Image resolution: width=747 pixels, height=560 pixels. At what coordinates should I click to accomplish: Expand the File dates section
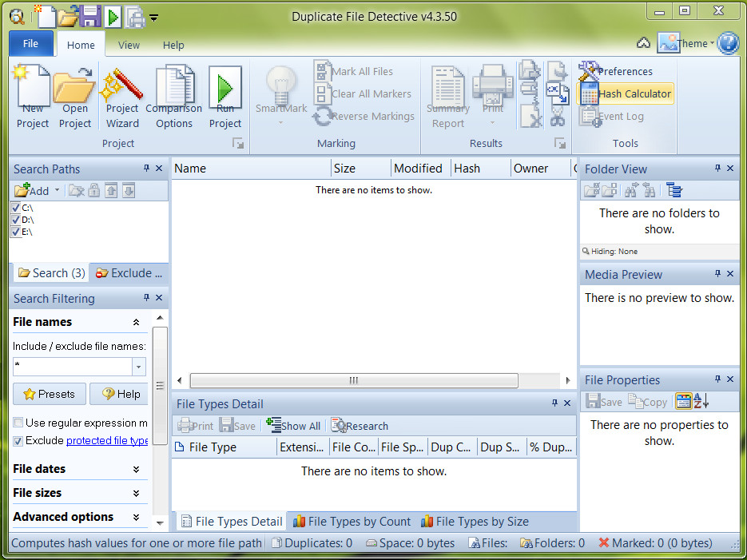pos(137,470)
